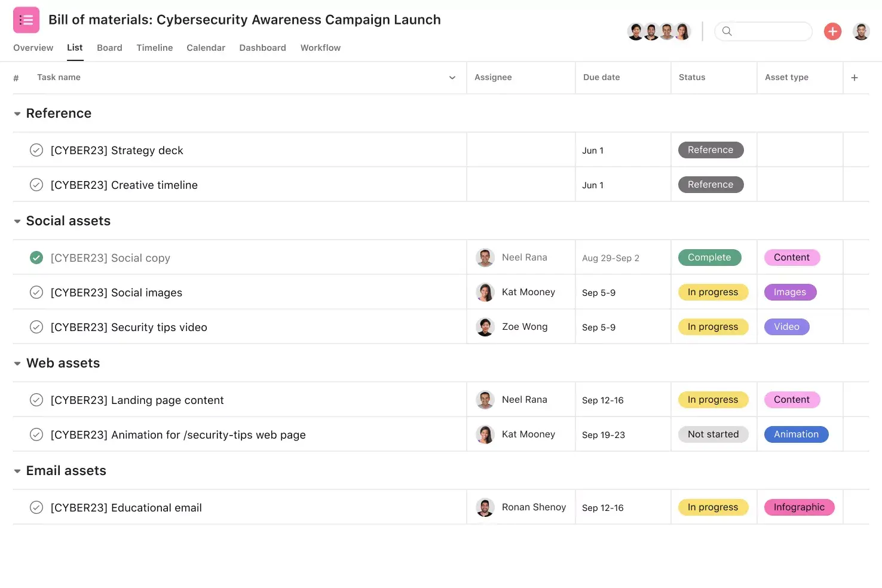
Task: Mark Strategy deck task complete
Action: [x=36, y=150]
